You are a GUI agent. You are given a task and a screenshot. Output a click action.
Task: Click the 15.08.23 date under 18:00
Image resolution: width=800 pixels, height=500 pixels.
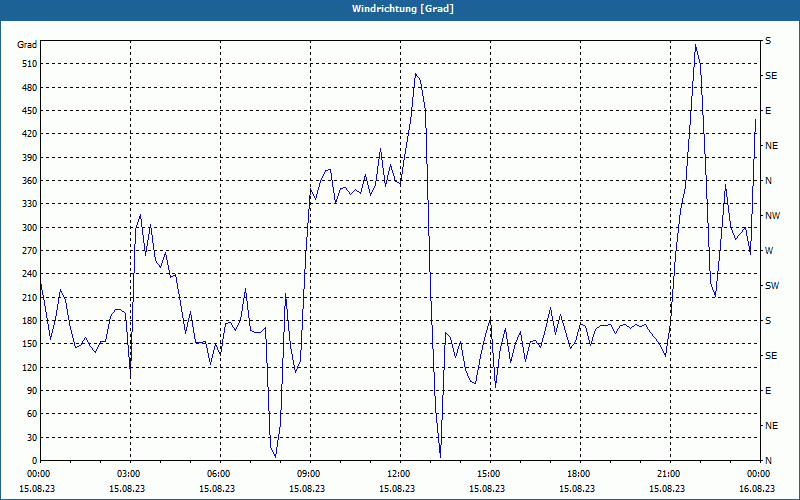tap(577, 488)
